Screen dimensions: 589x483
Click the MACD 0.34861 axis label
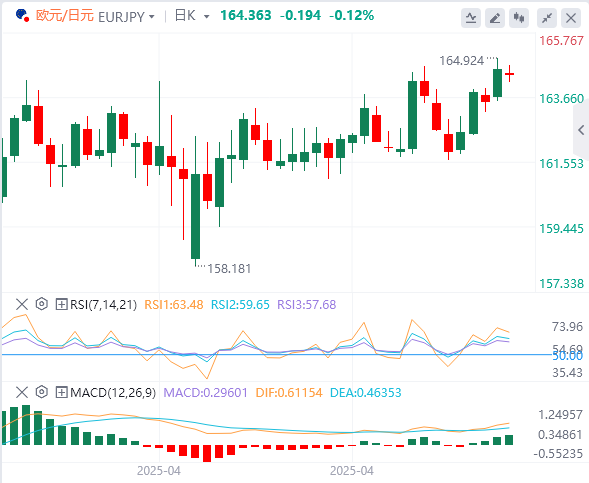[560, 435]
